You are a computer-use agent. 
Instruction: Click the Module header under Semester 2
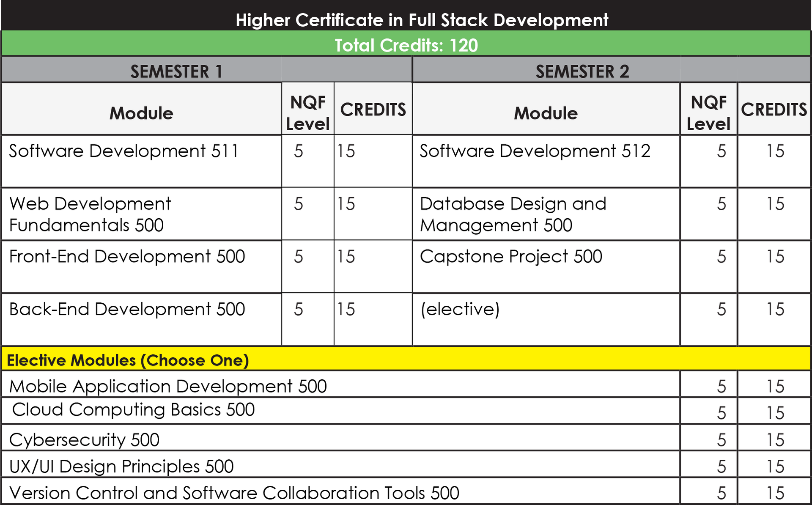(x=546, y=113)
